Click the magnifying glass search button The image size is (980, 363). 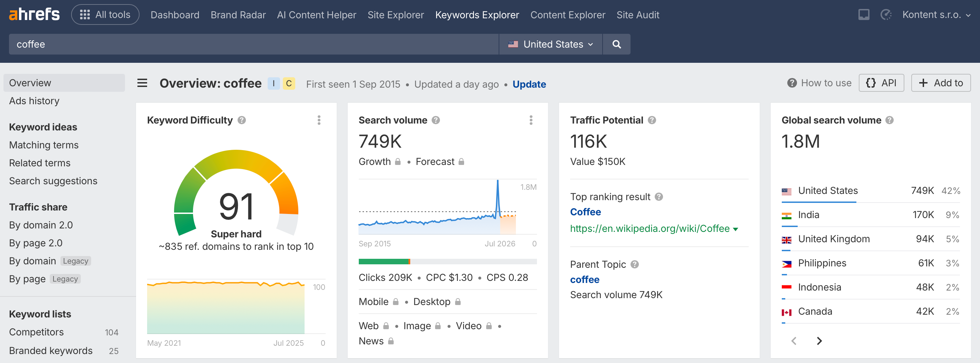616,44
